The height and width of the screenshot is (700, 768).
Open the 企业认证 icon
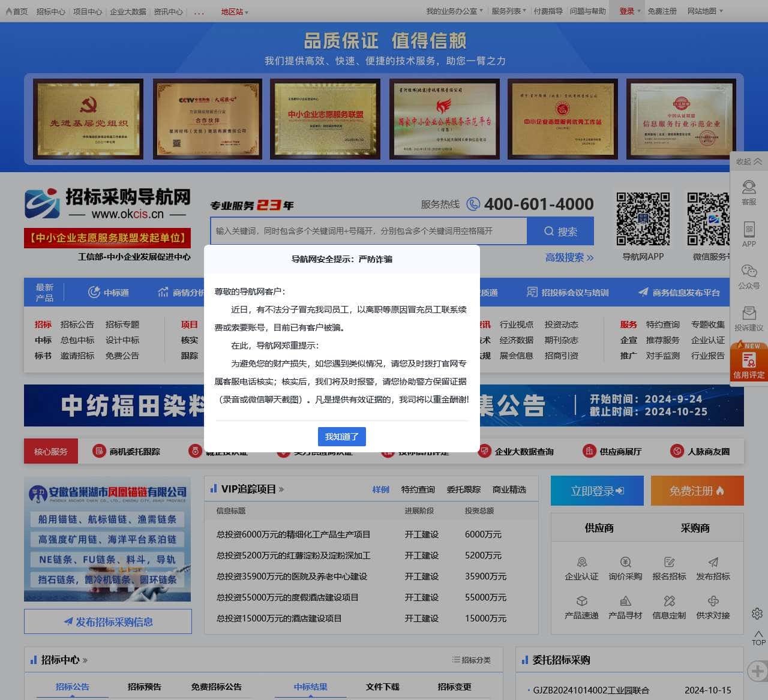581,569
